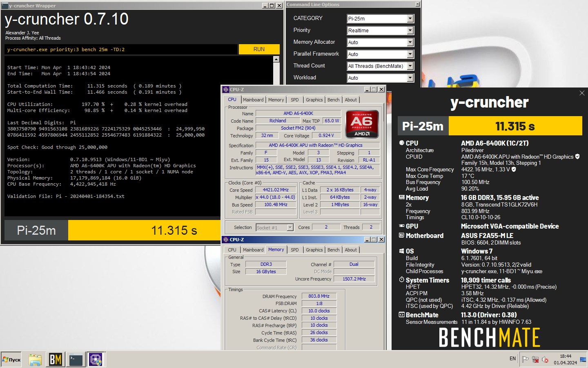Click the CPU chip icon in BenchMate panel

click(402, 143)
